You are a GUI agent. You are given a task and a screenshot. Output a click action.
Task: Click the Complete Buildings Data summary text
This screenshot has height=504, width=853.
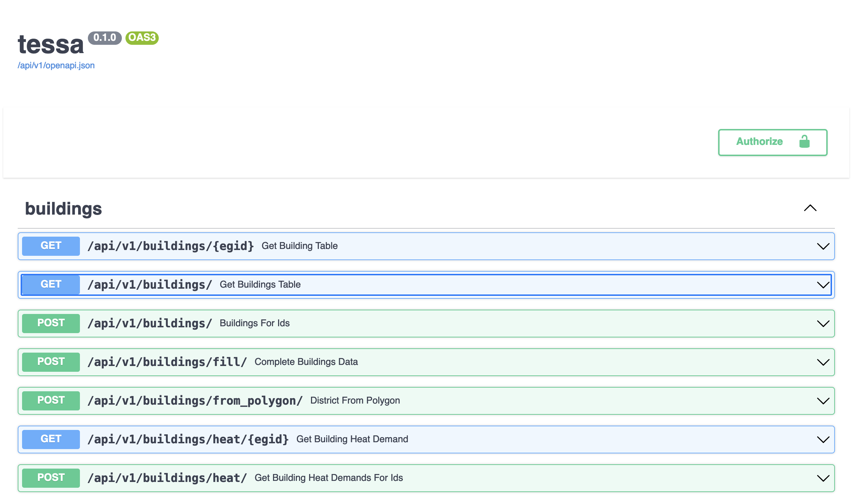click(306, 362)
